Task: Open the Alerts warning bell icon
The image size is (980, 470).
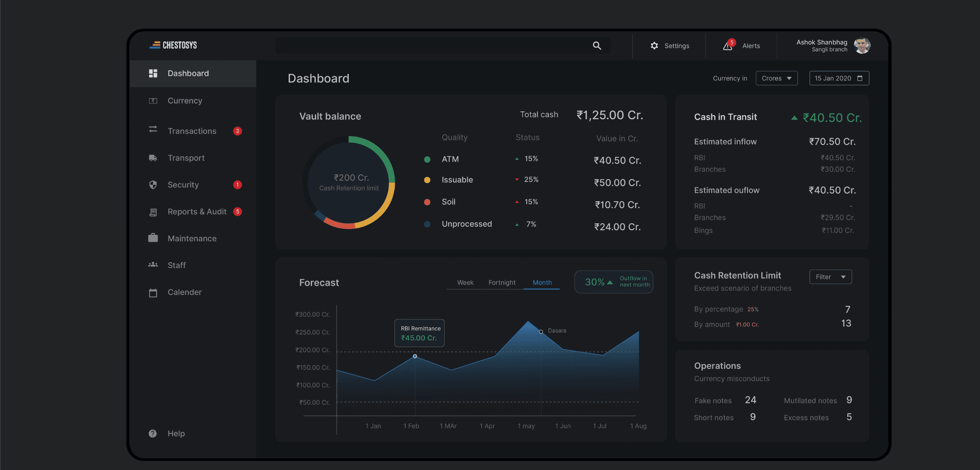Action: (x=727, y=46)
